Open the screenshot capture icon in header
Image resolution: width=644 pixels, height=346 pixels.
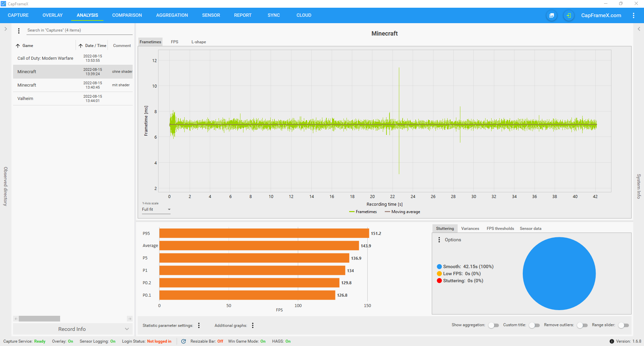(x=552, y=15)
